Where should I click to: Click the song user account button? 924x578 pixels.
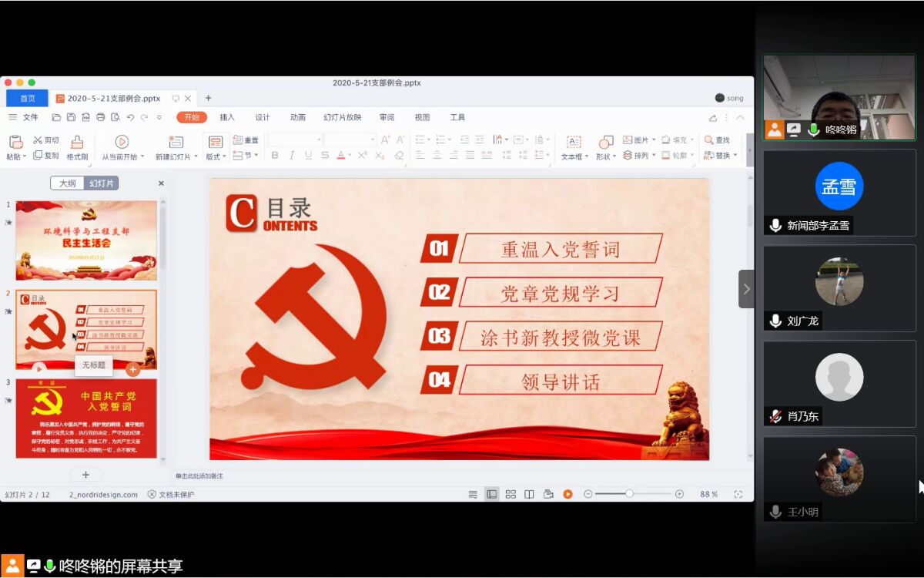tap(729, 98)
